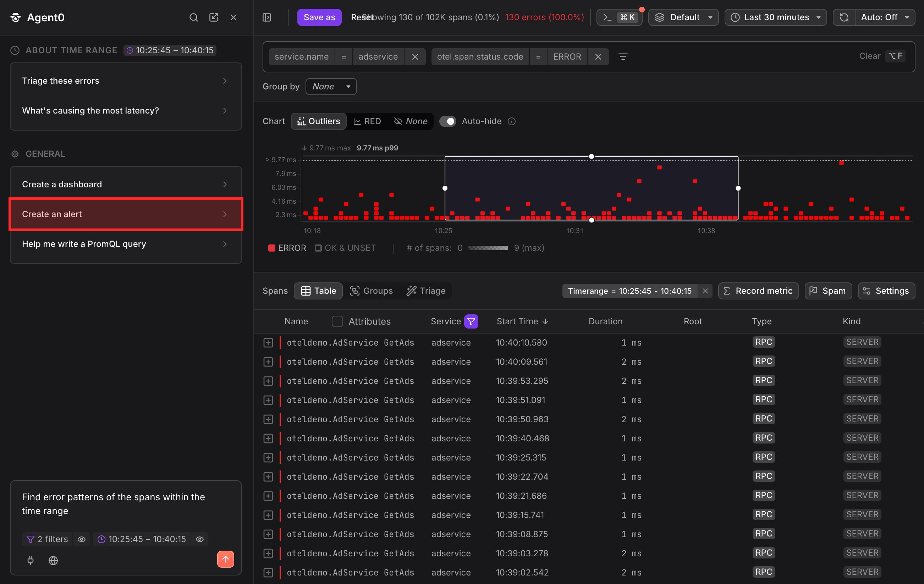
Task: Toggle visibility eye next to 2 filters
Action: tap(81, 539)
